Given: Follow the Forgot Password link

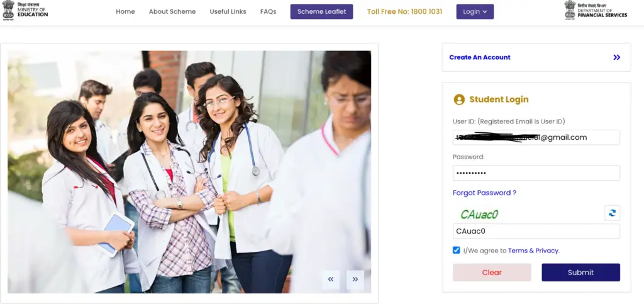Looking at the screenshot, I should tap(484, 193).
